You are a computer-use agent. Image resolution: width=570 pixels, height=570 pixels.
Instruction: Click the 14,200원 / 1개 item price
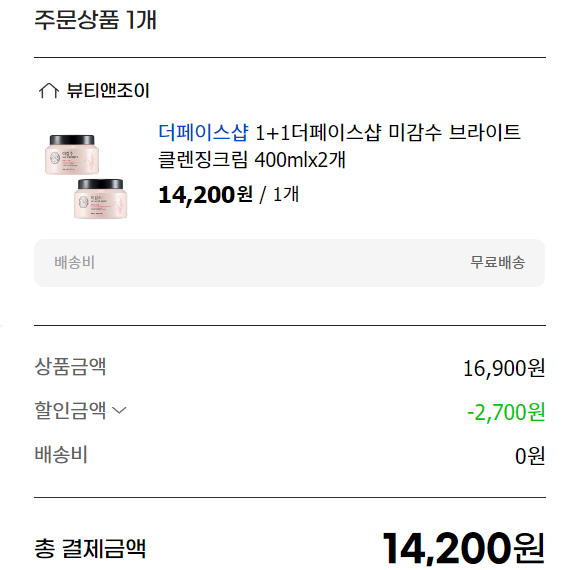pos(229,194)
